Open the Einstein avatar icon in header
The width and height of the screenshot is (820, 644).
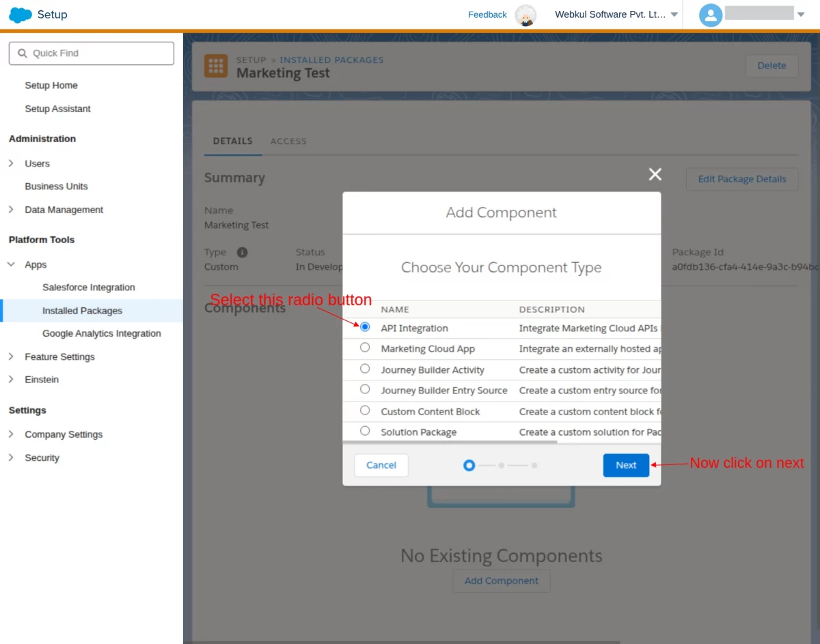point(525,15)
